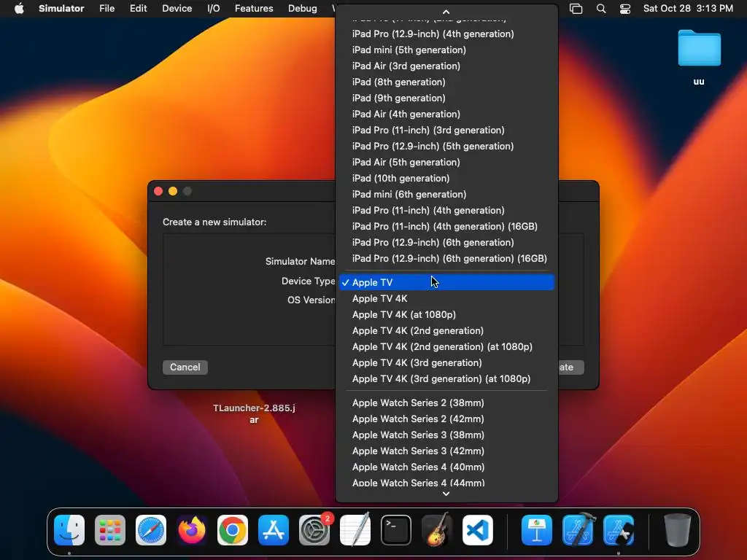Screen dimensions: 747x560
Task: Choose iPad mini (6th generation)
Action: (x=446, y=194)
